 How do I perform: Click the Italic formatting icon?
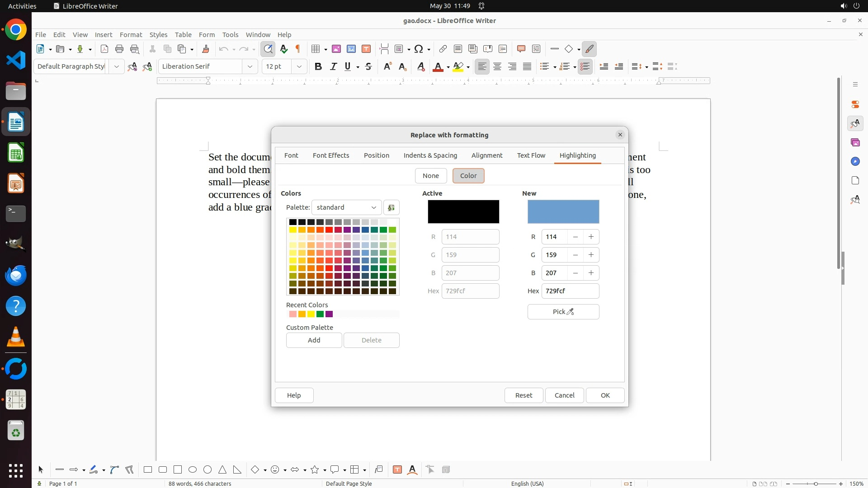click(x=333, y=66)
